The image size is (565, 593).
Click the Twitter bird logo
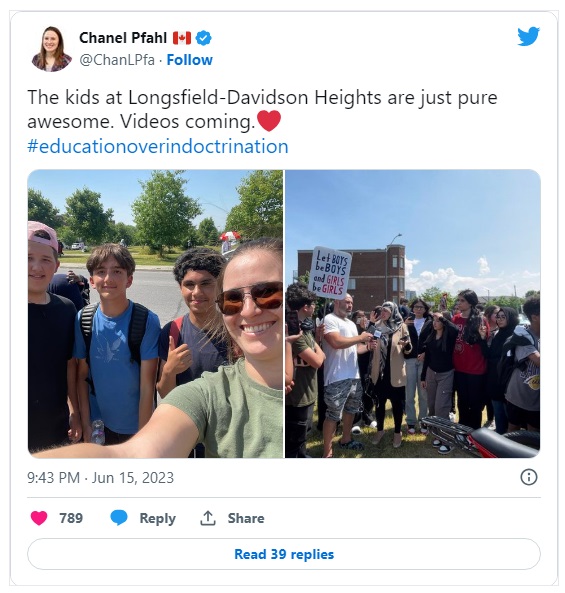(528, 36)
